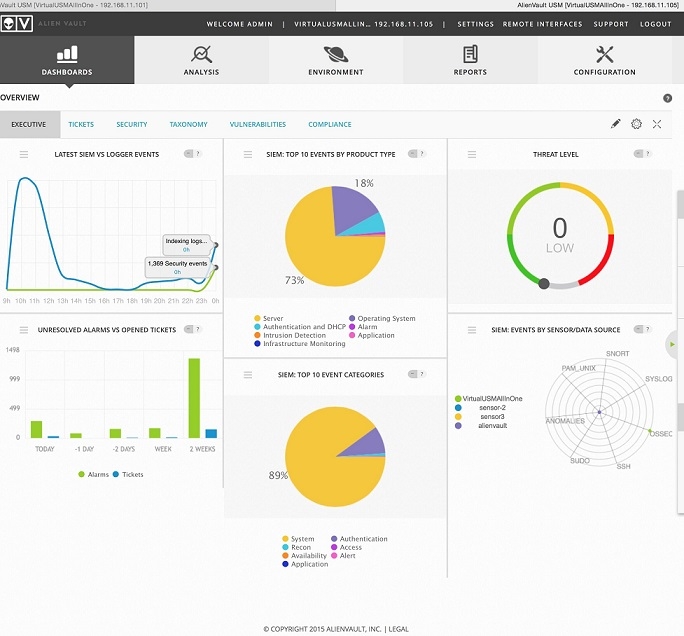Open menu handle of Threat Level widget
Screen dimensions: 684x636
tap(472, 154)
